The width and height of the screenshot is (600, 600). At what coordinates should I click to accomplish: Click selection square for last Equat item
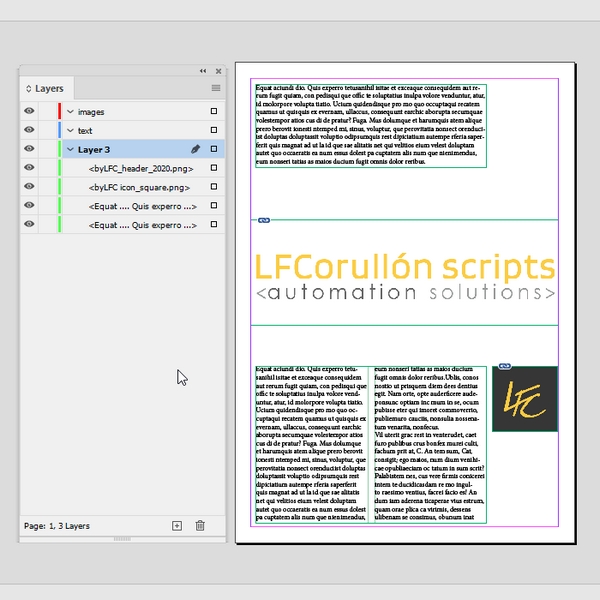(214, 224)
